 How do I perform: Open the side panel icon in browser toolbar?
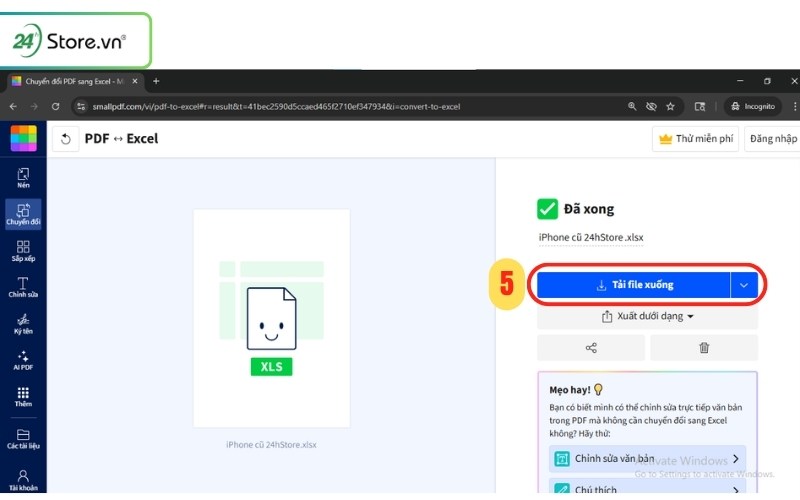click(700, 107)
